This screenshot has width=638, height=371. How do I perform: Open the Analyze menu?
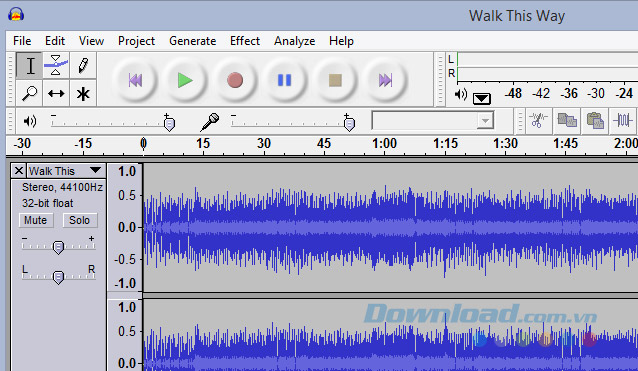click(295, 41)
